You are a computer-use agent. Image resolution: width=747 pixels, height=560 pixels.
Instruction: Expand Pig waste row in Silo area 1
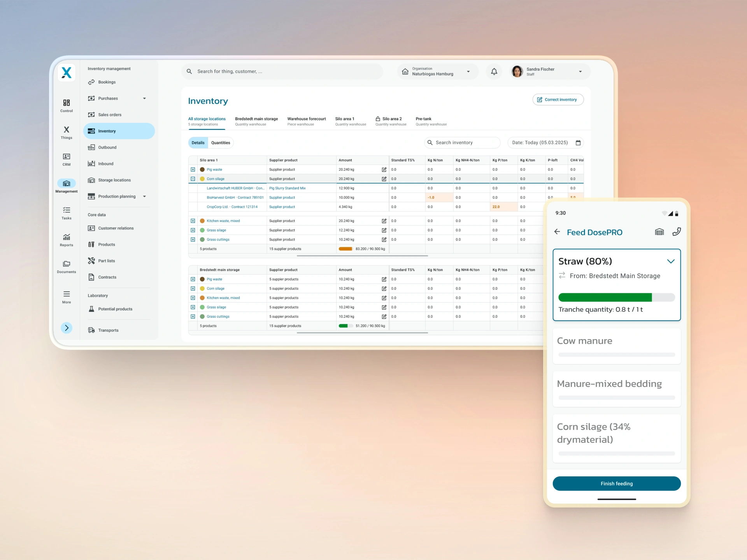coord(193,170)
